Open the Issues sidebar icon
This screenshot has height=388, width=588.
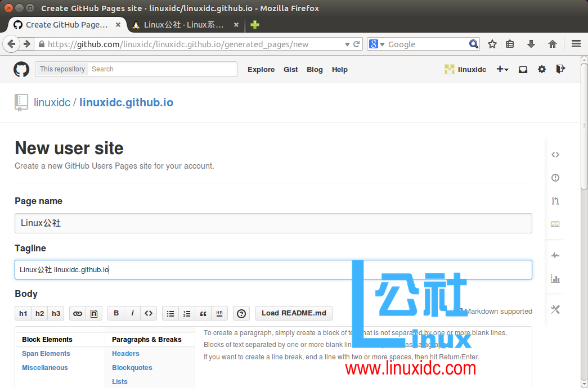555,178
